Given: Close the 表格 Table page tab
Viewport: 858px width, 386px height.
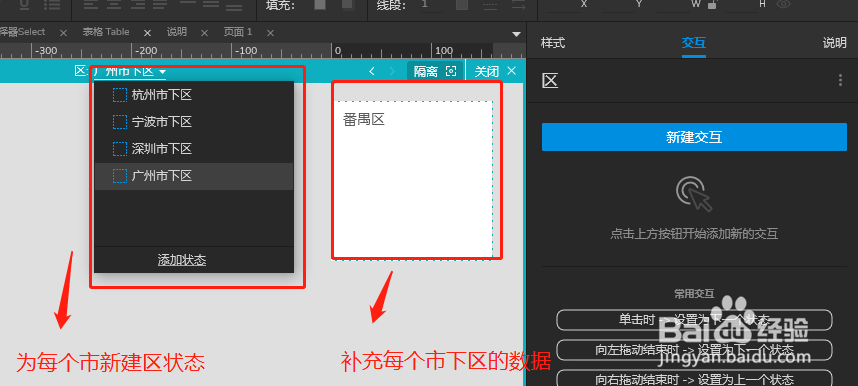Looking at the screenshot, I should click(x=147, y=33).
